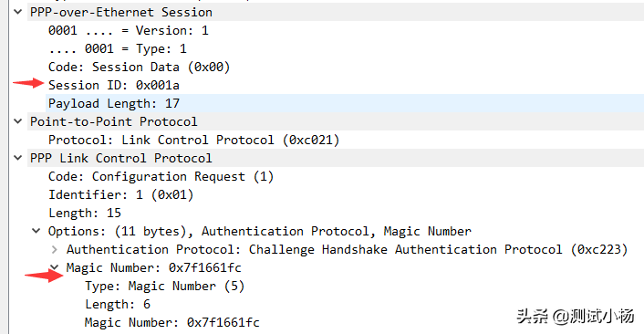Collapse the PPP-over-Ethernet Session section
The image size is (644, 334).
pyautogui.click(x=17, y=12)
